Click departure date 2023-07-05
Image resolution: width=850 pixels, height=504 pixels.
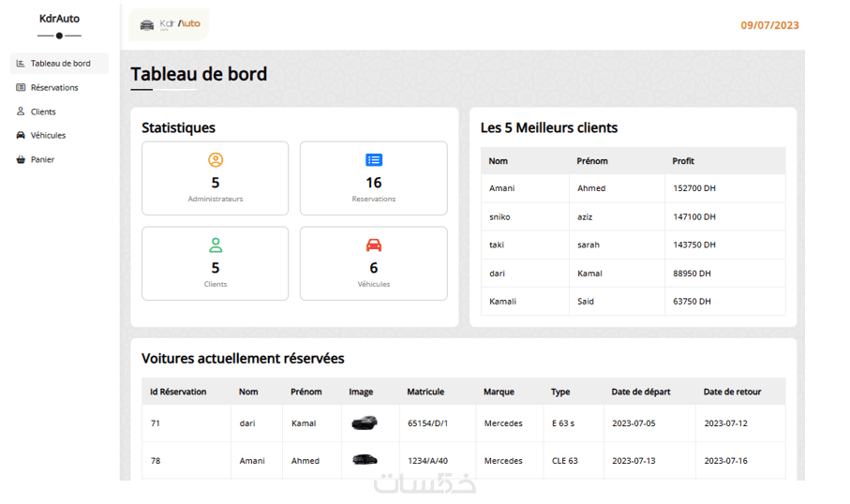point(634,423)
